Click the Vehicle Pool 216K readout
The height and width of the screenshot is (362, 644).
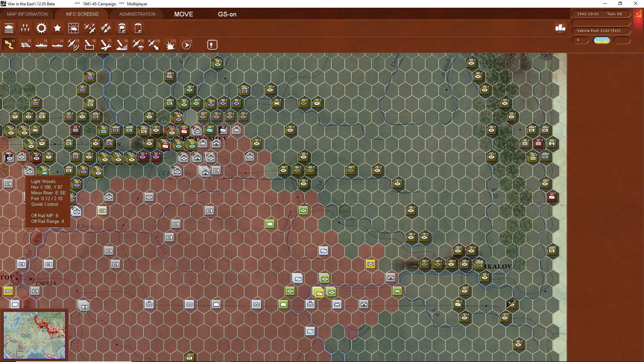tap(601, 31)
